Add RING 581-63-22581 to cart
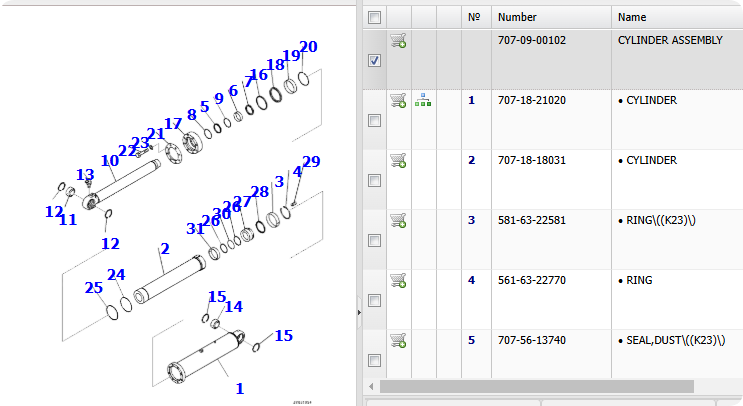The image size is (743, 406). 398,221
